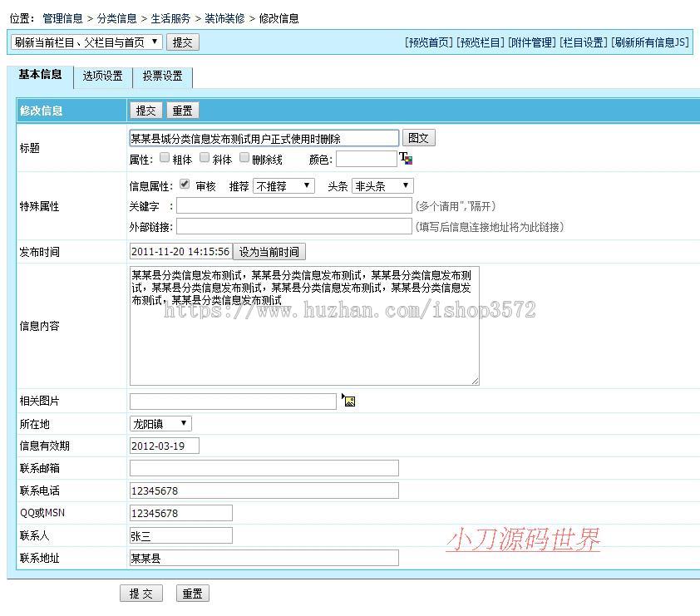The image size is (700, 616).
Task: Click the bottom 重置 reset button
Action: click(192, 594)
